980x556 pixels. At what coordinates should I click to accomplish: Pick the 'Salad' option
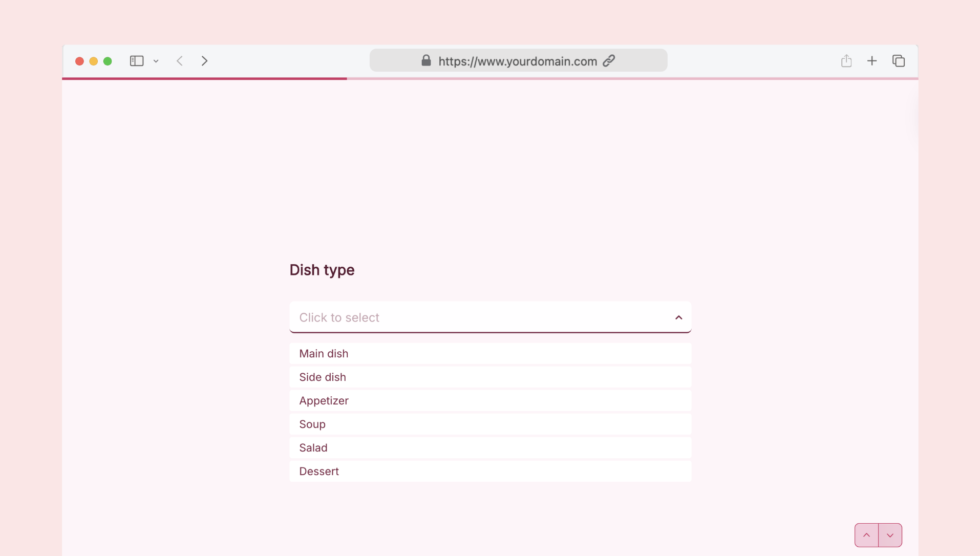(x=490, y=448)
